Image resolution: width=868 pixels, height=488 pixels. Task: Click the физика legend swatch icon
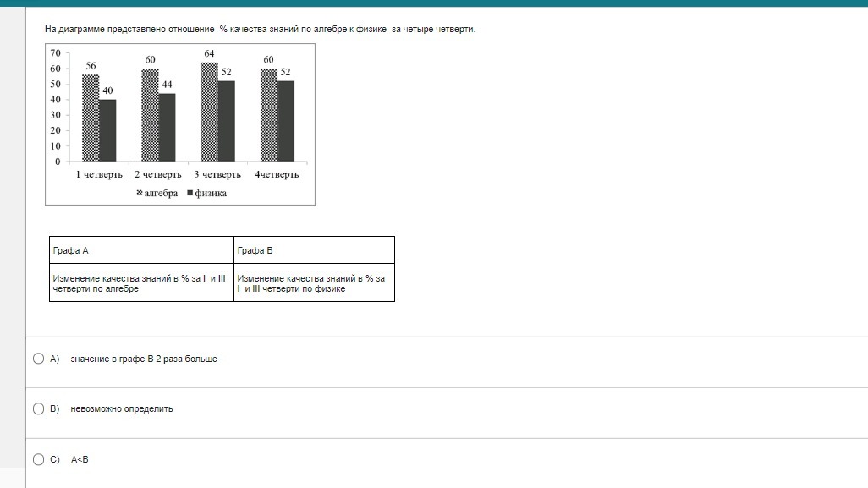190,193
